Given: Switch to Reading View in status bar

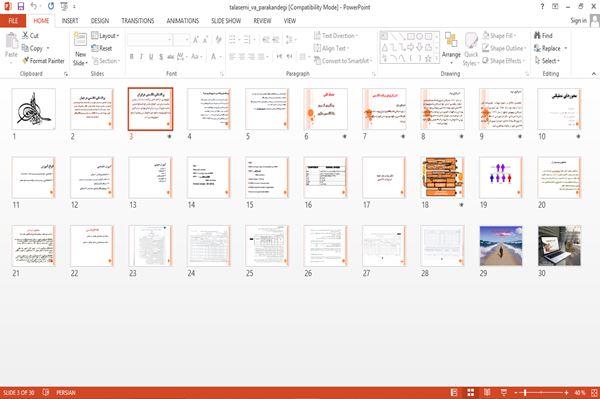Looking at the screenshot, I should (487, 392).
